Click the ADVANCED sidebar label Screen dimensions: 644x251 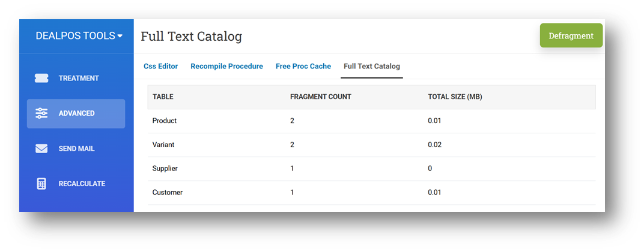76,113
